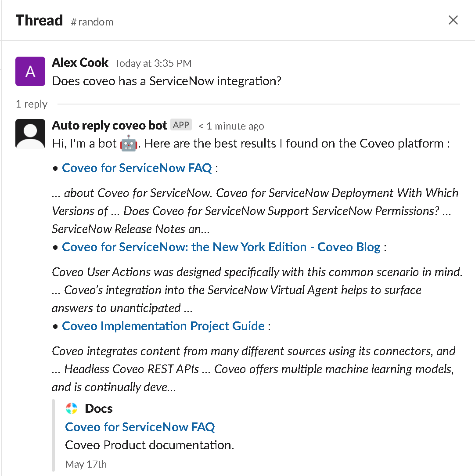475x476 pixels.
Task: Click the 'Coveo Product documentation.' preview text
Action: pos(150,445)
